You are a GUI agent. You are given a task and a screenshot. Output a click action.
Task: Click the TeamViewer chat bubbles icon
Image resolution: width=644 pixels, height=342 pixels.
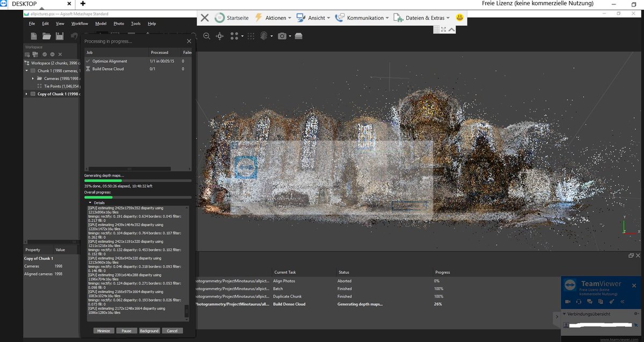pos(589,302)
